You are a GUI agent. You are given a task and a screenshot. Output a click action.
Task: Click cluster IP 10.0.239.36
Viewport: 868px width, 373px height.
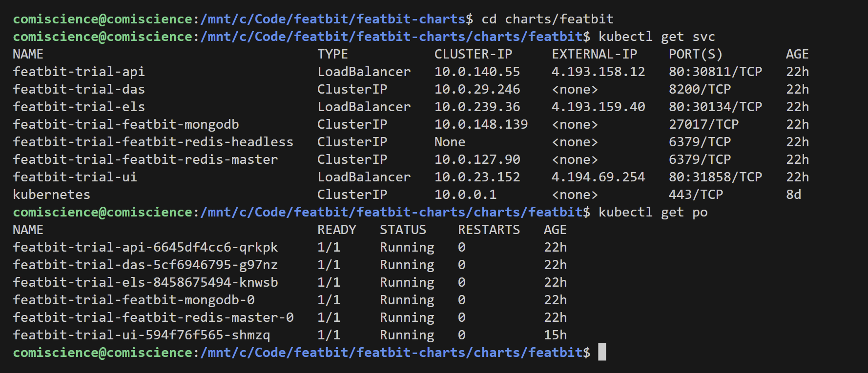(477, 107)
